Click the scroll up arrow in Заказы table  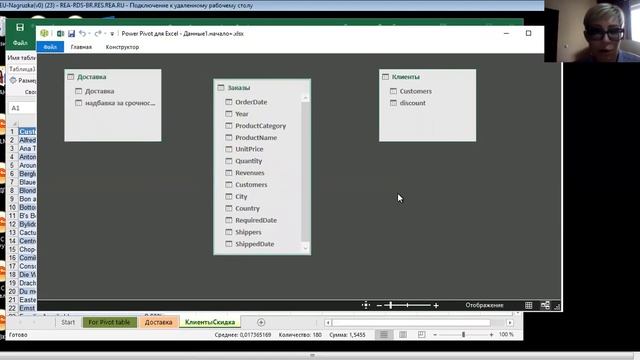pos(305,98)
